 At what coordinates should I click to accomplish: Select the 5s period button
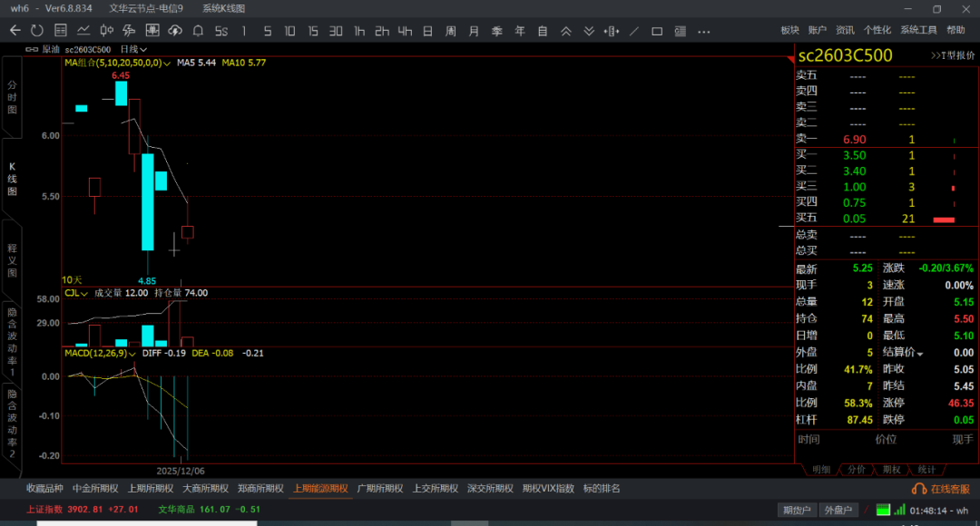[x=221, y=31]
